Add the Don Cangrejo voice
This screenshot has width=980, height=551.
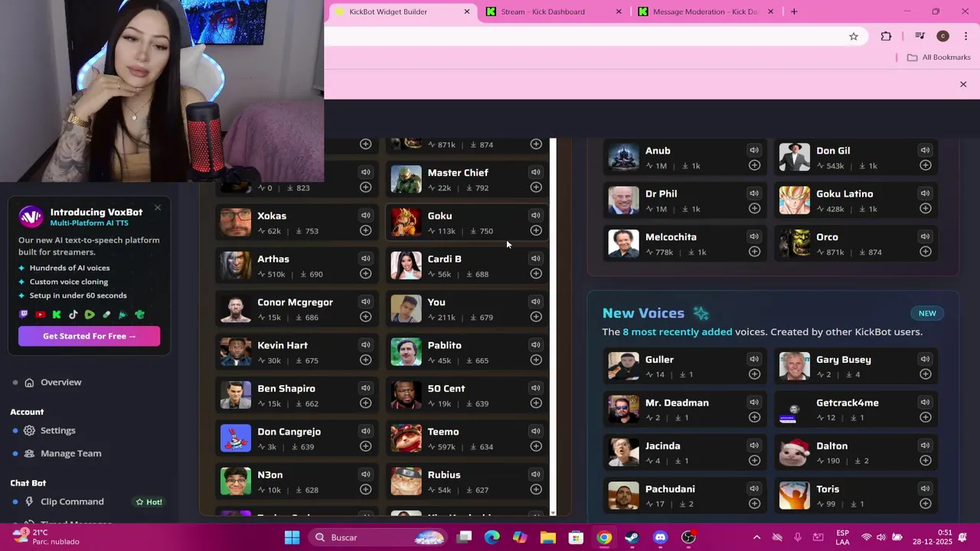365,446
